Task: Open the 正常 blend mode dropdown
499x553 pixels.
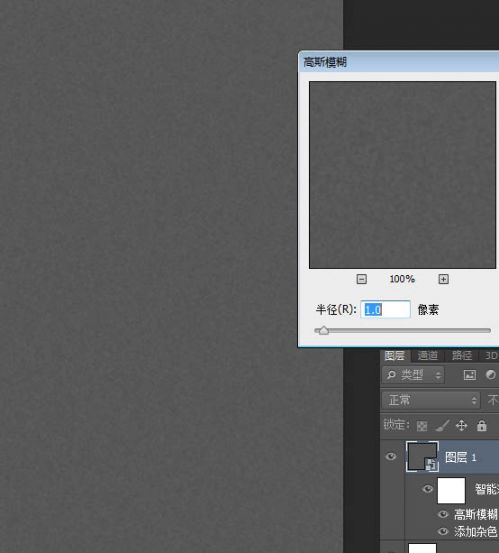Action: (x=431, y=400)
